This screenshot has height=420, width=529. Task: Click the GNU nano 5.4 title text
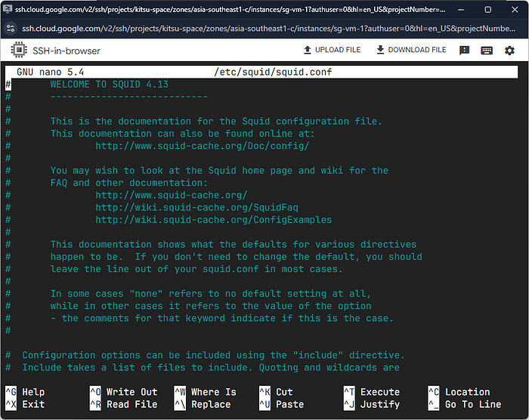click(x=51, y=72)
